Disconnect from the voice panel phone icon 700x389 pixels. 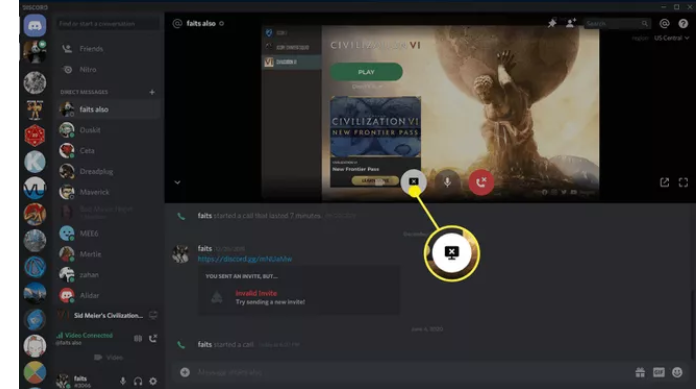153,339
